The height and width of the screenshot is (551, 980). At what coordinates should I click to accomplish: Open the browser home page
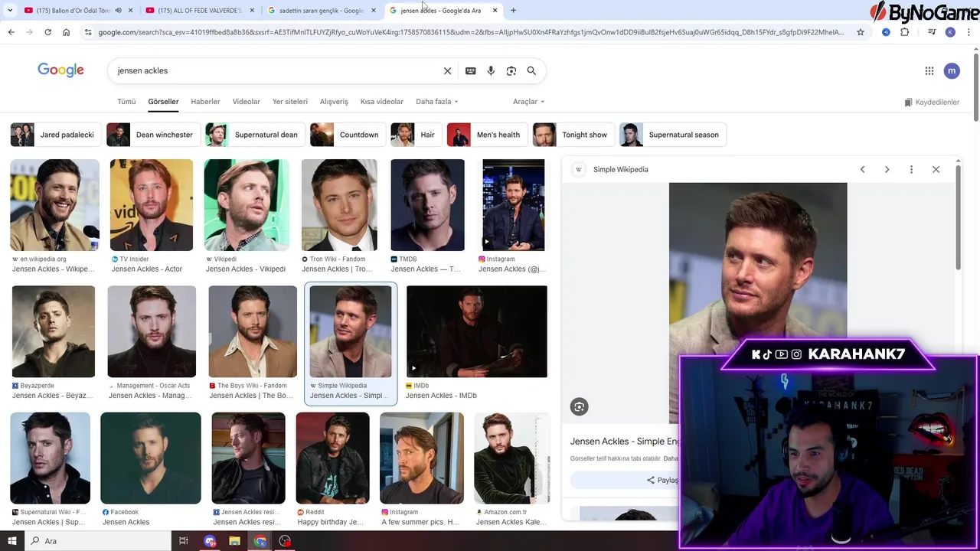pyautogui.click(x=66, y=32)
